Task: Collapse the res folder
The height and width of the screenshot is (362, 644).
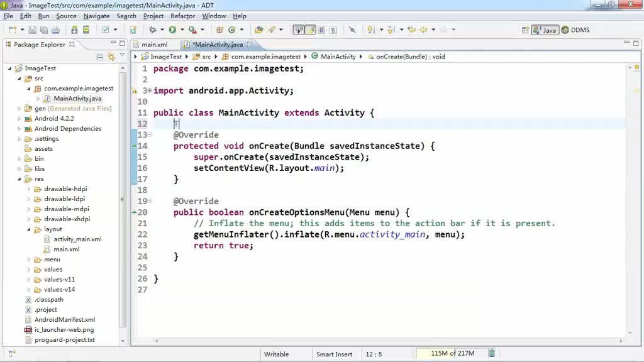Action: pos(19,179)
